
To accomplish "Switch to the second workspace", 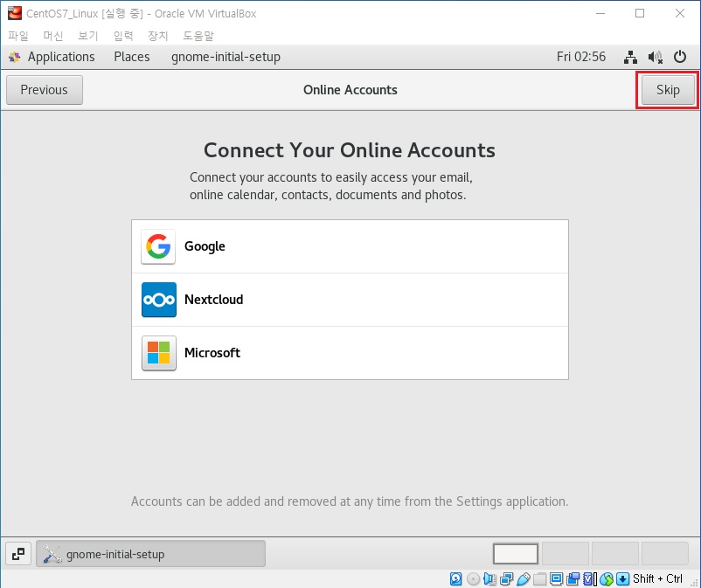I will coord(566,554).
